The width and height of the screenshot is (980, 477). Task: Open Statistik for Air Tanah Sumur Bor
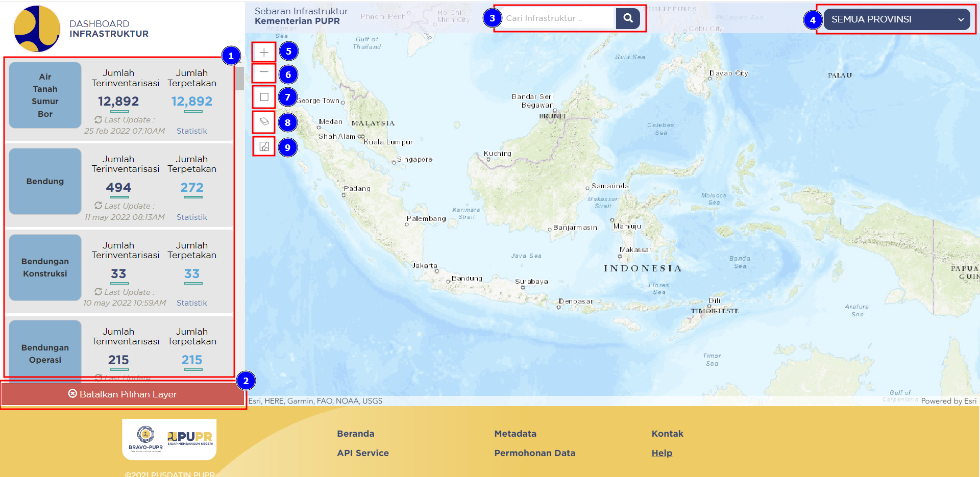(192, 131)
